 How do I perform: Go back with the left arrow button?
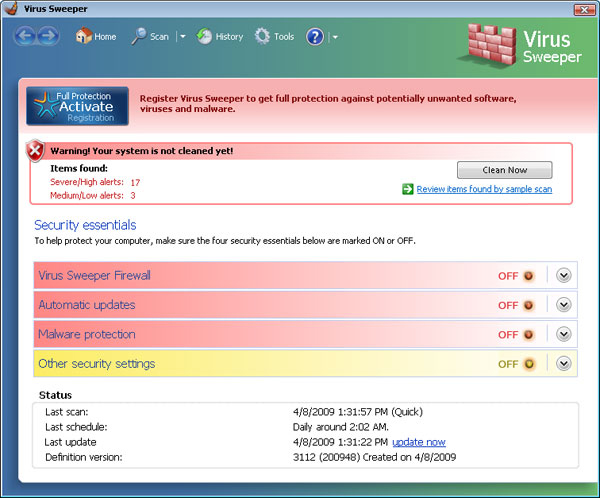(25, 36)
